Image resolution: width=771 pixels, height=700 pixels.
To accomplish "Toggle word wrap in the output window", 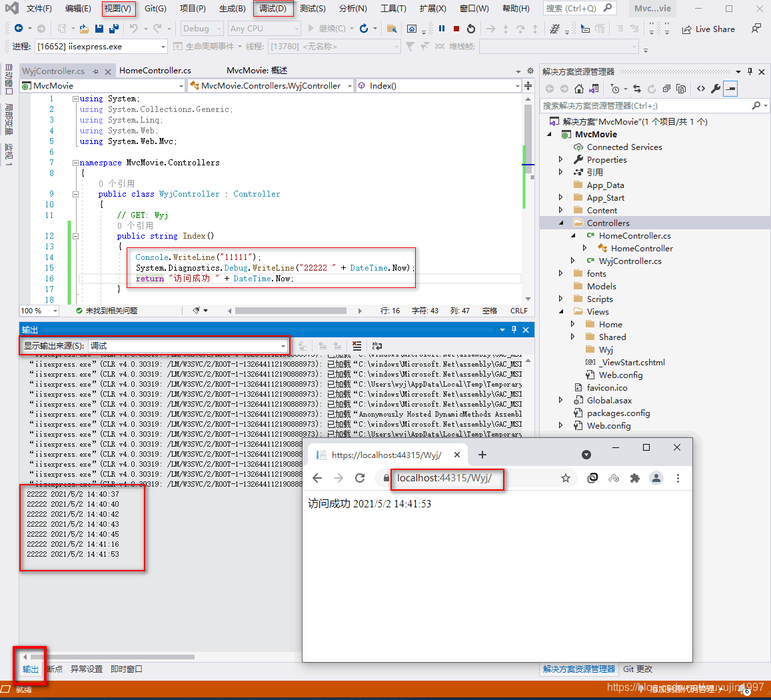I will tap(376, 345).
